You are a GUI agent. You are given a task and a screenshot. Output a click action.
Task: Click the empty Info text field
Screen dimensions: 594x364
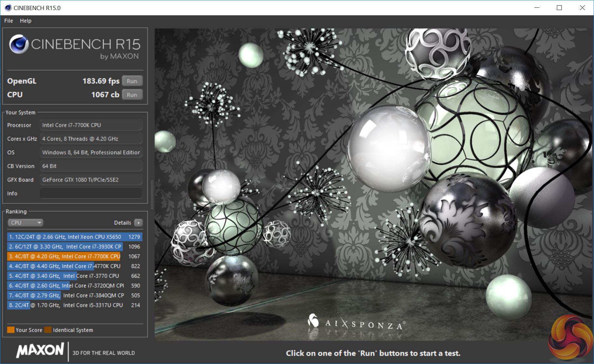pyautogui.click(x=91, y=193)
